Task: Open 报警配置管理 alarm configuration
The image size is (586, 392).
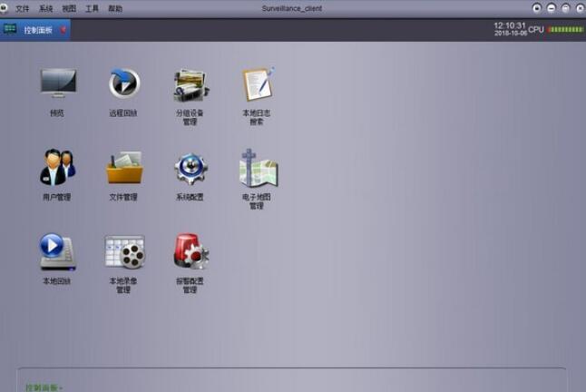Action: pos(190,251)
